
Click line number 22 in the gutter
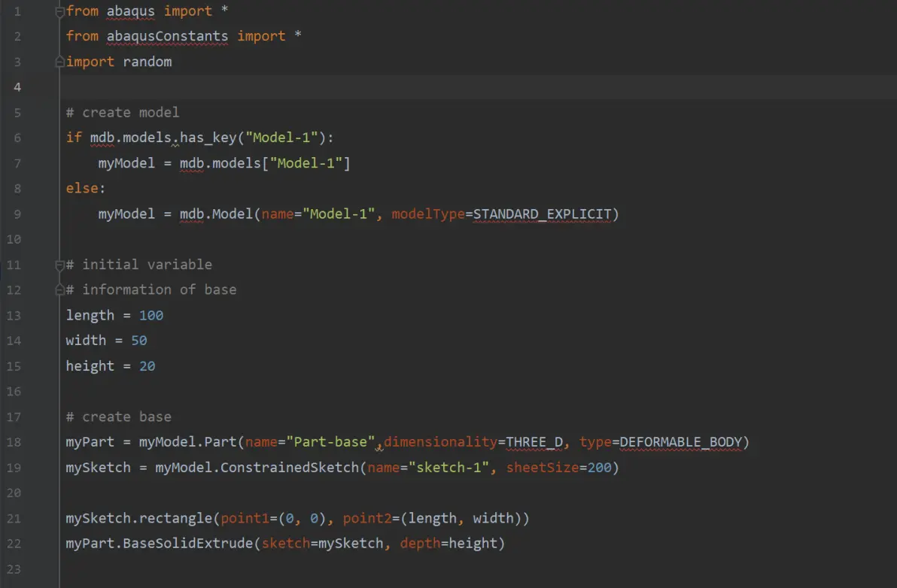tap(14, 544)
